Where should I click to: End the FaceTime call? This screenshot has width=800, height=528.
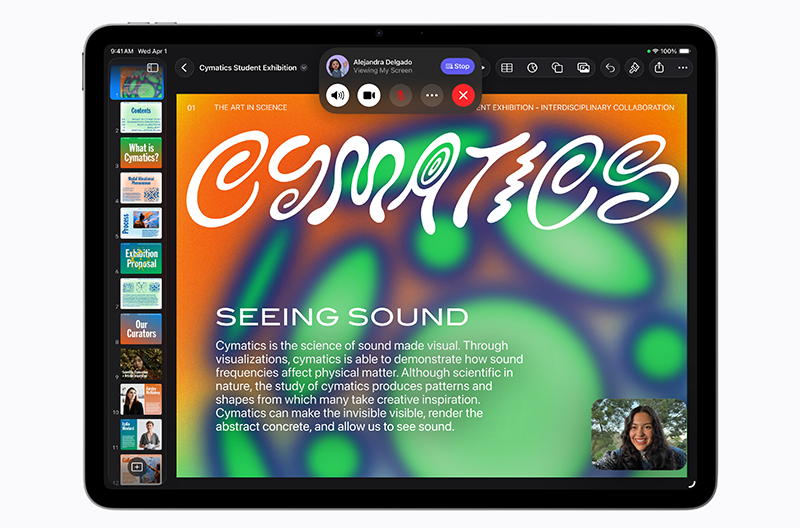(462, 95)
